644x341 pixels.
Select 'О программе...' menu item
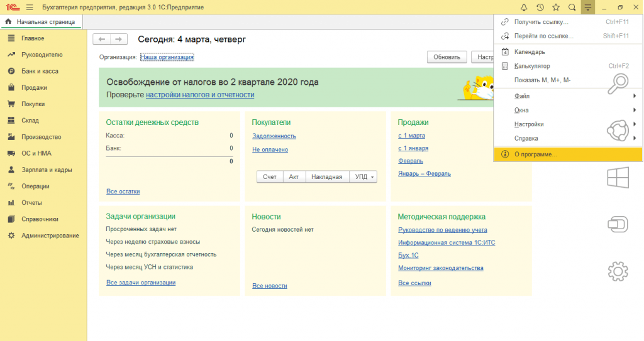point(536,154)
